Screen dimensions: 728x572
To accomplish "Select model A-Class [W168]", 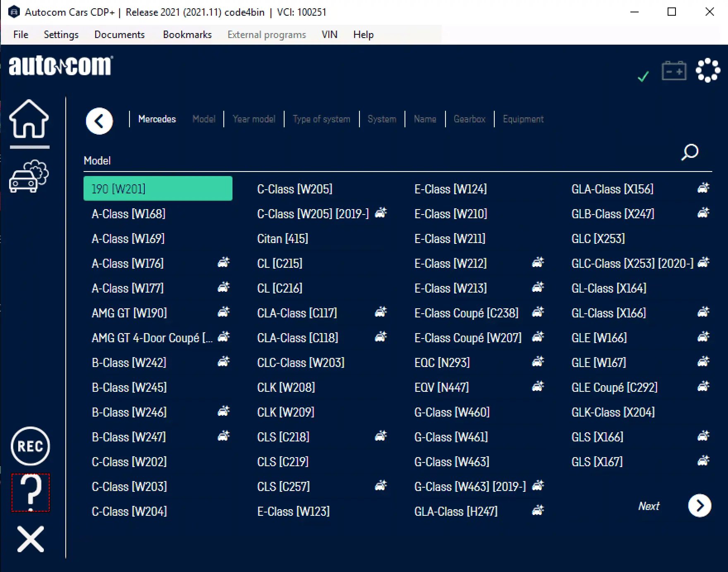I will point(129,214).
